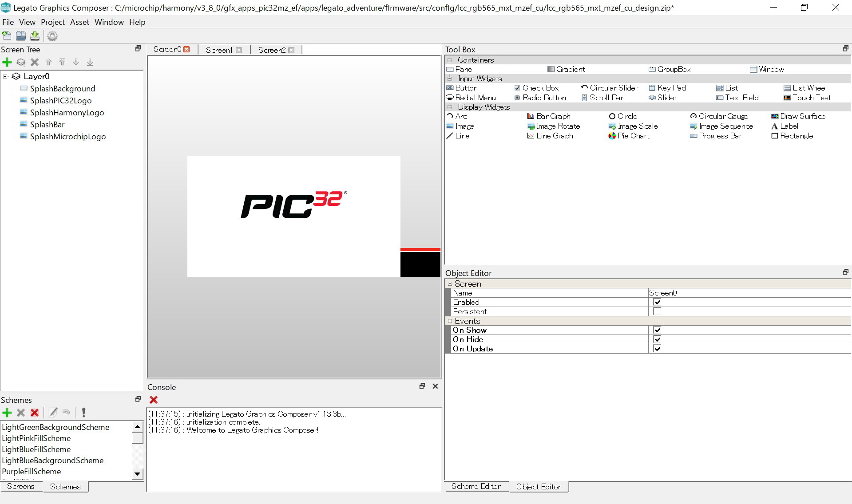Select the Radial Menu widget
The width and height of the screenshot is (852, 504).
click(x=471, y=98)
